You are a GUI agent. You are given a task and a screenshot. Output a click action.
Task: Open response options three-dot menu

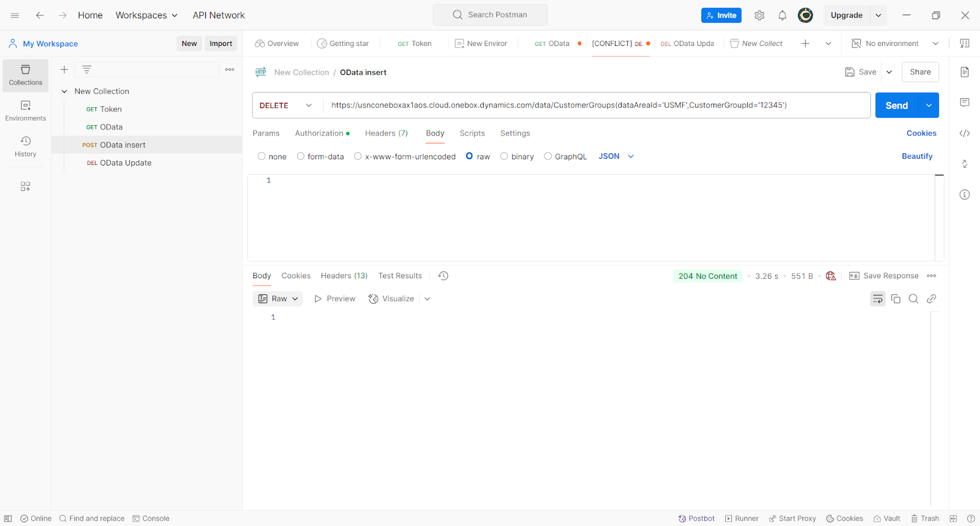pos(932,276)
